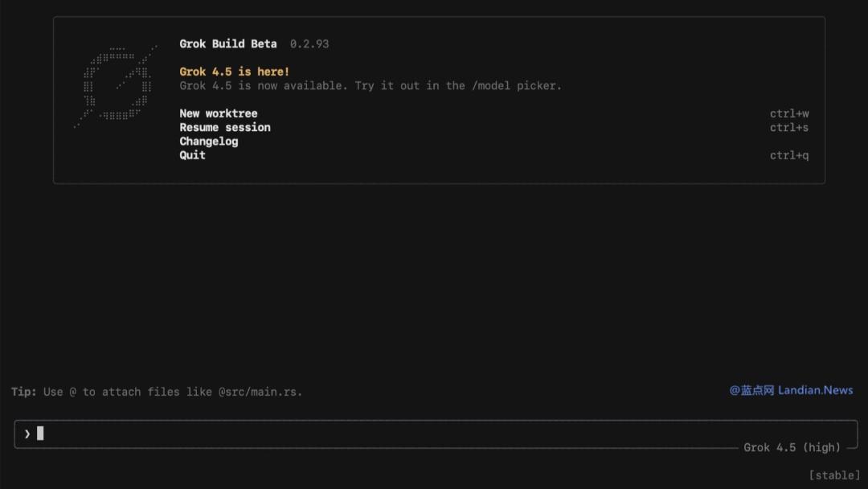Click the ctrl+s shortcut hint
Screen dimensions: 868x489
(789, 127)
